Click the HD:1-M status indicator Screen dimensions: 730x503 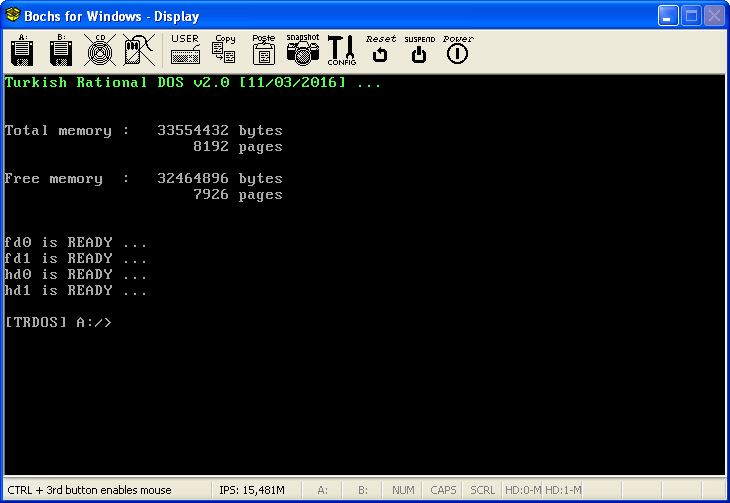coord(563,490)
